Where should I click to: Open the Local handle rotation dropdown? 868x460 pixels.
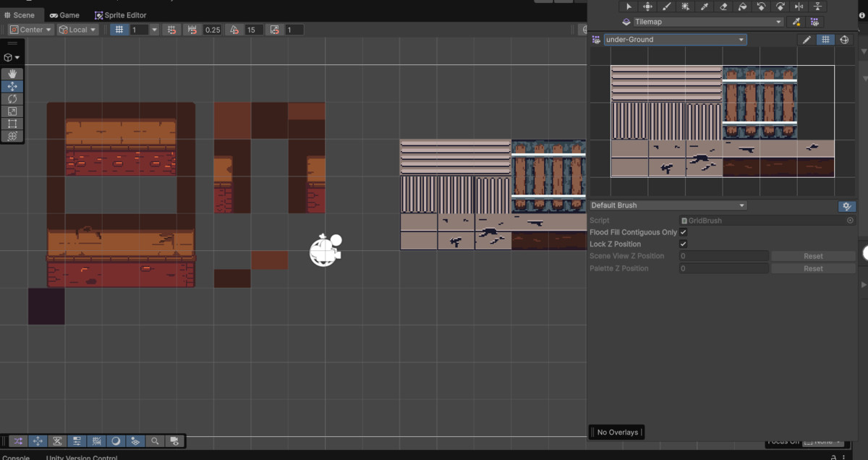click(x=77, y=30)
